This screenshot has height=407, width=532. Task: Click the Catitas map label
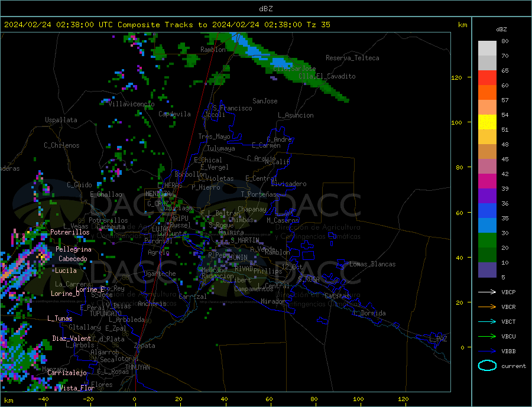[x=337, y=296]
